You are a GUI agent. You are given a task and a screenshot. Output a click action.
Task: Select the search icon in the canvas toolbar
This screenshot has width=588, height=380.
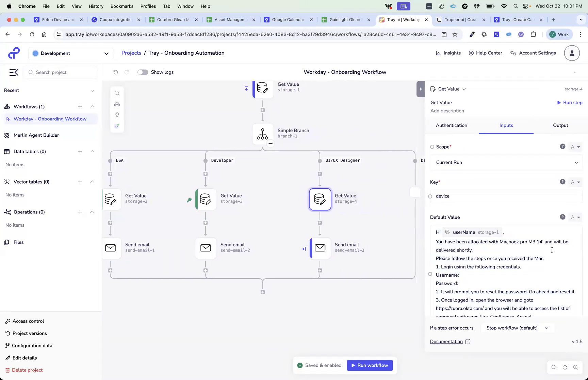click(x=117, y=93)
